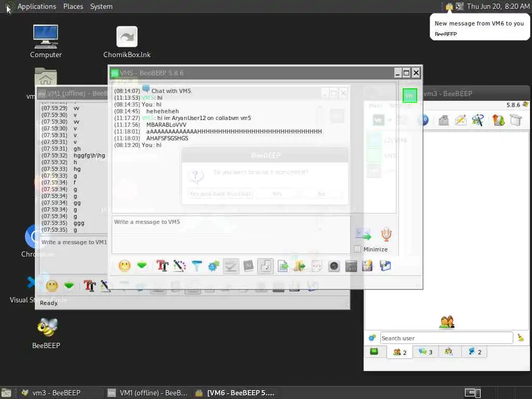Click the 'ggg' line in VM1 chat
The image size is (532, 399).
point(79,223)
